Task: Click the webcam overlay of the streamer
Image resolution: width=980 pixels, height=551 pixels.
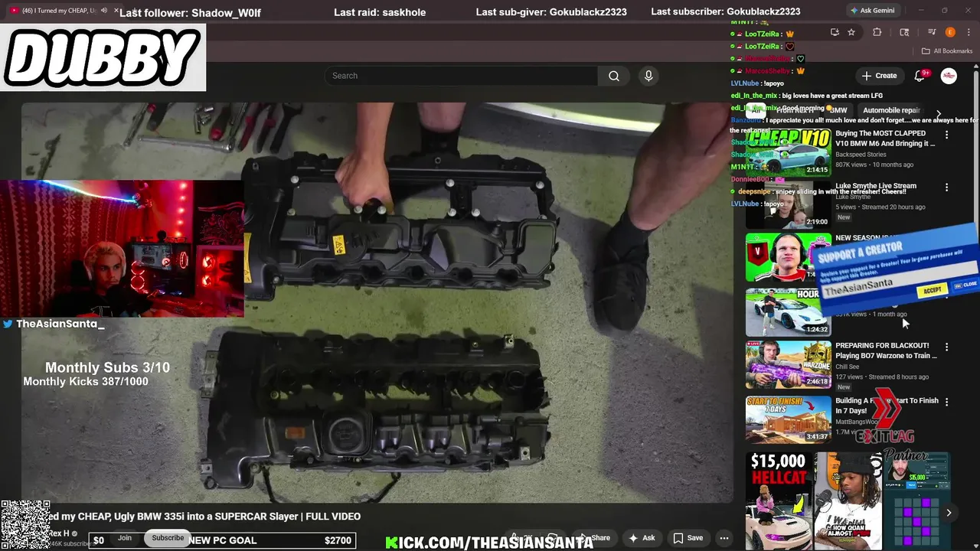Action: pos(122,249)
